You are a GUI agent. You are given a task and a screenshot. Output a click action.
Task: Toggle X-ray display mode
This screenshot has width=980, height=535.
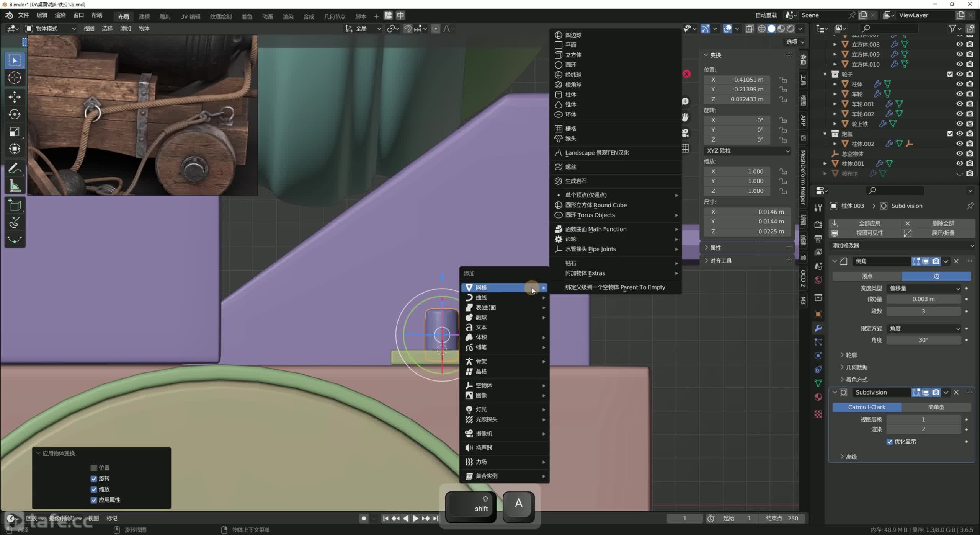point(750,29)
